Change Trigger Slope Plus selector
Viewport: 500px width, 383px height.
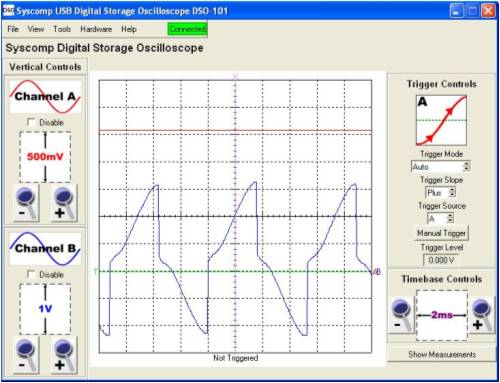coord(440,193)
